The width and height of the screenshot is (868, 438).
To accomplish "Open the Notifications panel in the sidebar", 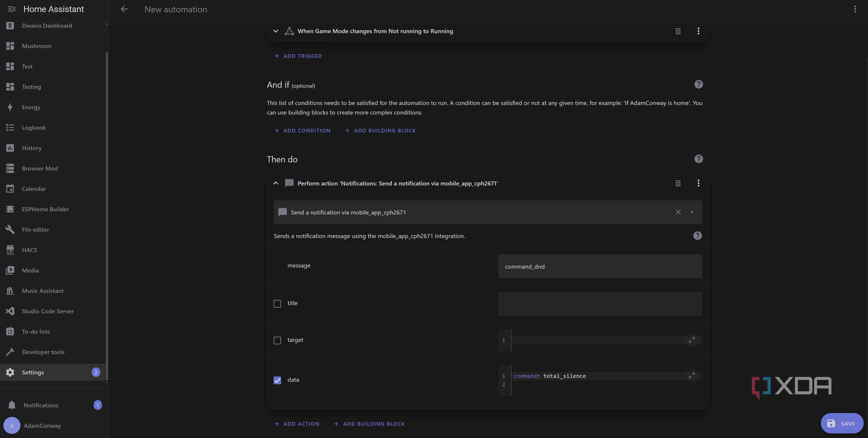I will (x=53, y=406).
